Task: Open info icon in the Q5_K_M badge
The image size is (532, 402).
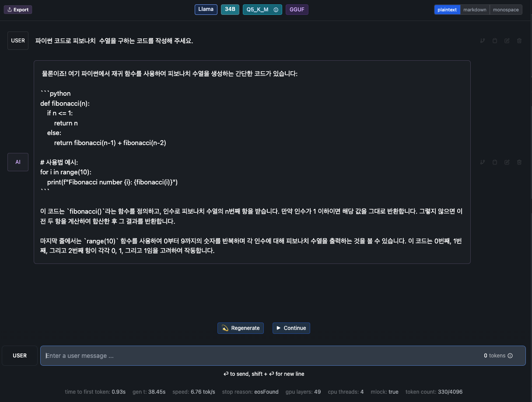Action: tap(276, 10)
